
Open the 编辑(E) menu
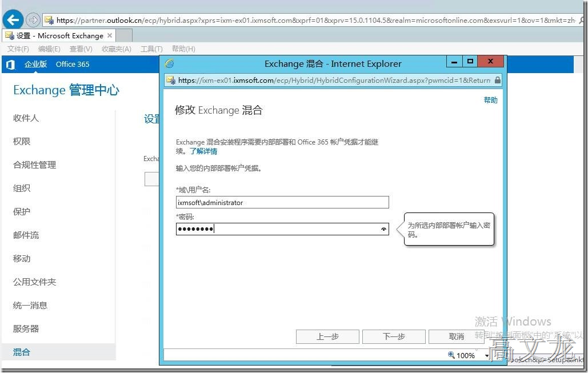tap(49, 49)
